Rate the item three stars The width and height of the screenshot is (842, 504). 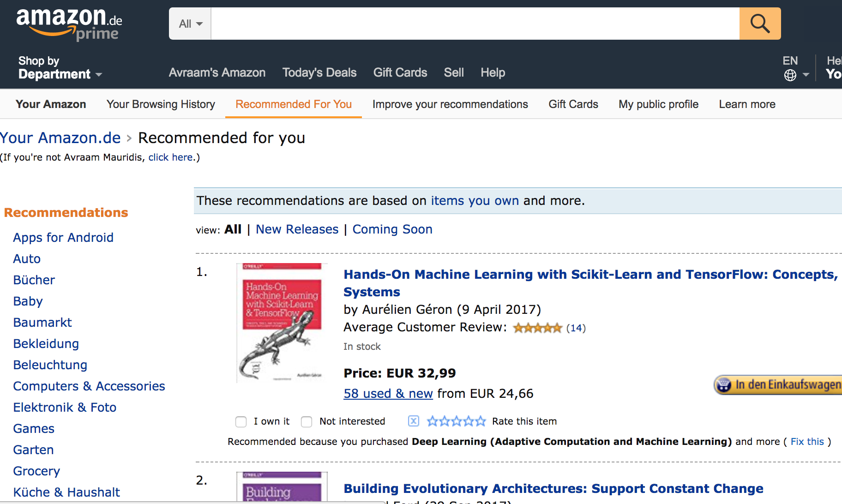click(x=457, y=421)
